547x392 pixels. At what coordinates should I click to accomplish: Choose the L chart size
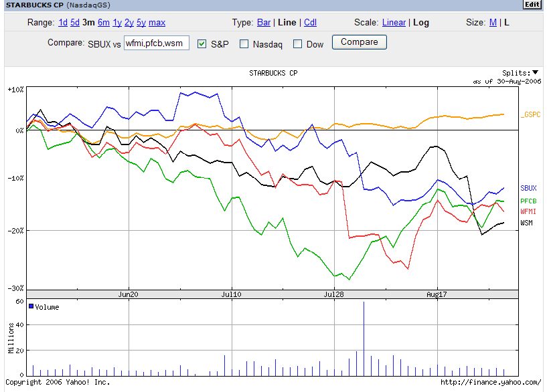point(507,23)
